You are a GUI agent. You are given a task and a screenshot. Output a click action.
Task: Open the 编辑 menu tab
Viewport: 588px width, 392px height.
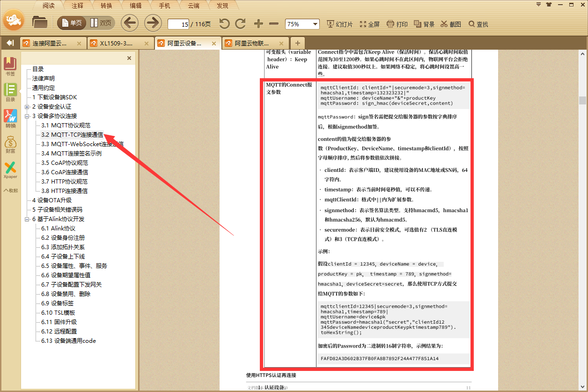135,6
